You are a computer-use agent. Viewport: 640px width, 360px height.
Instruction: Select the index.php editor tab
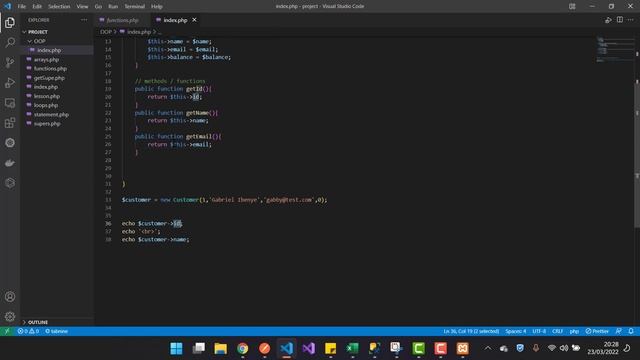[x=175, y=20]
